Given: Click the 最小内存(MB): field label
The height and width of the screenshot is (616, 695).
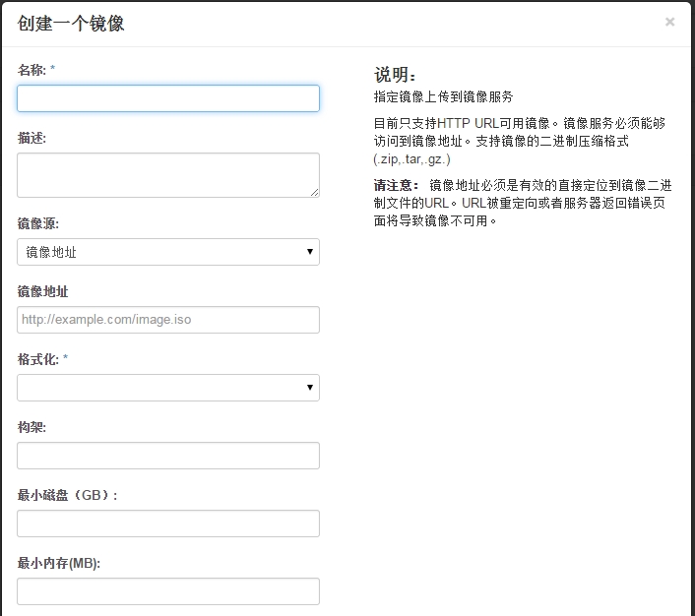Looking at the screenshot, I should pyautogui.click(x=59, y=563).
